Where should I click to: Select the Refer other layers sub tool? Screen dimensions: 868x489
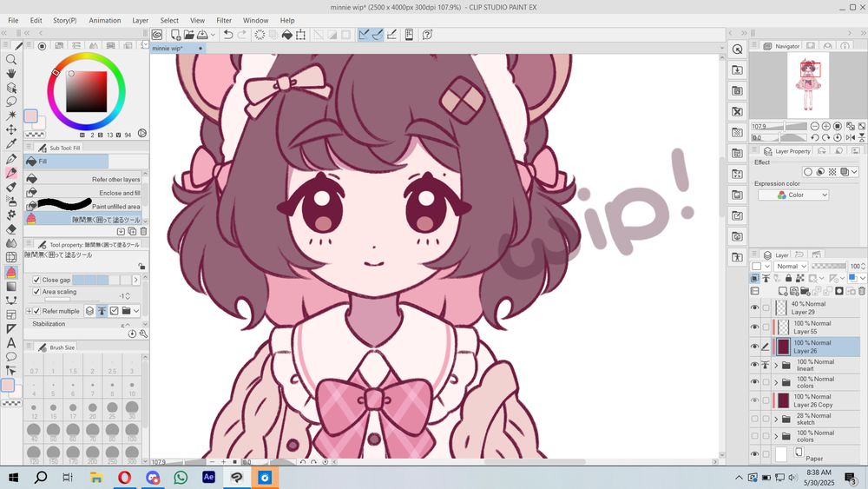[86, 179]
